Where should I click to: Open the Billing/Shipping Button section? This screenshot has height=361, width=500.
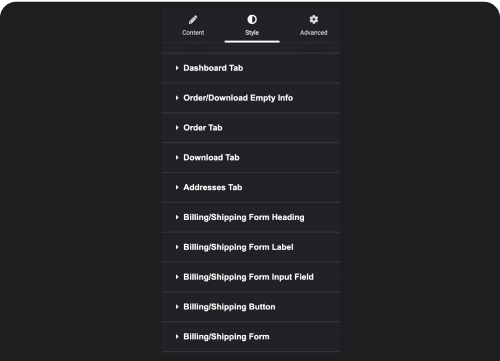point(251,307)
